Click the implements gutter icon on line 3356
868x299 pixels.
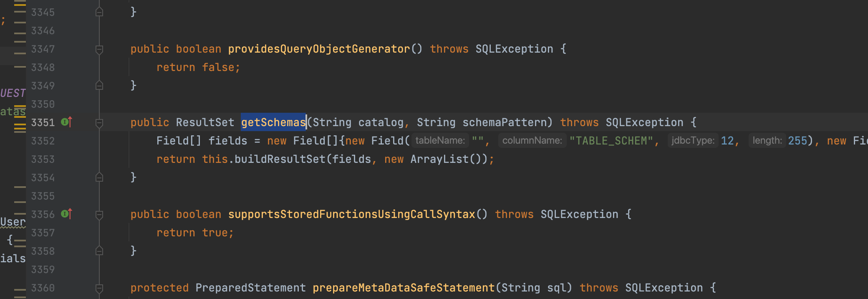pos(67,214)
